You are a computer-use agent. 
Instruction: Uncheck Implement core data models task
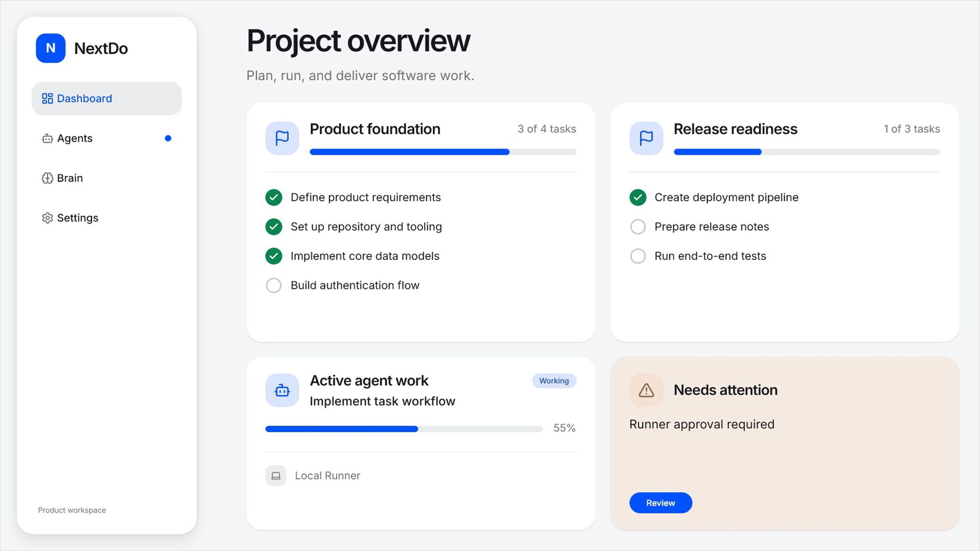click(274, 256)
